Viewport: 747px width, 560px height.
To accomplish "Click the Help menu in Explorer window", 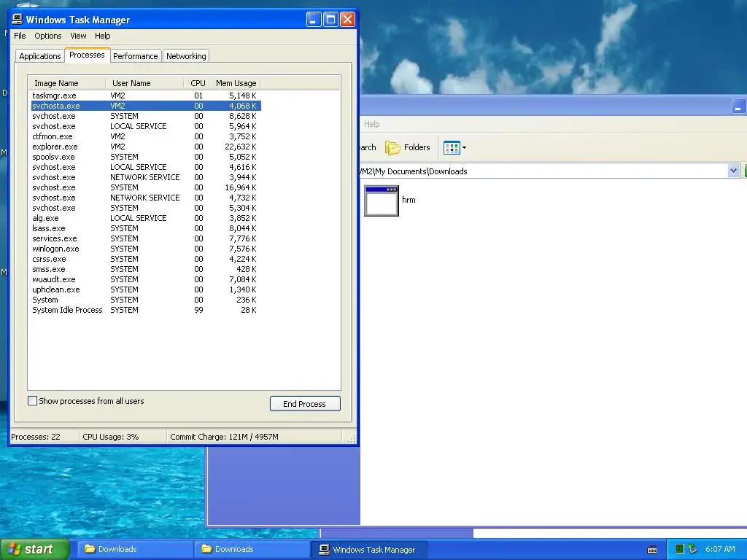I will point(371,124).
